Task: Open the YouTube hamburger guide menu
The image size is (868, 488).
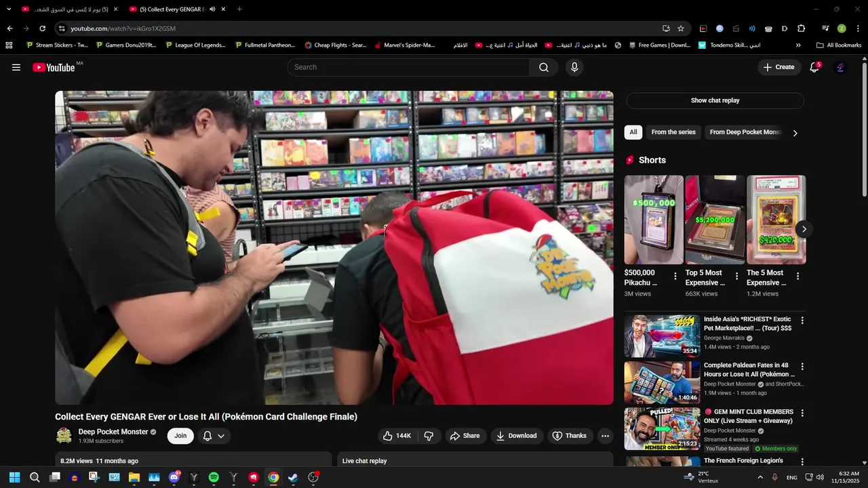Action: coord(16,67)
